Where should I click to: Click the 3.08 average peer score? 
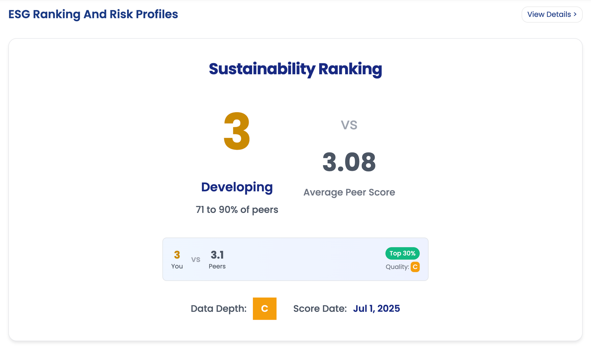(x=349, y=162)
